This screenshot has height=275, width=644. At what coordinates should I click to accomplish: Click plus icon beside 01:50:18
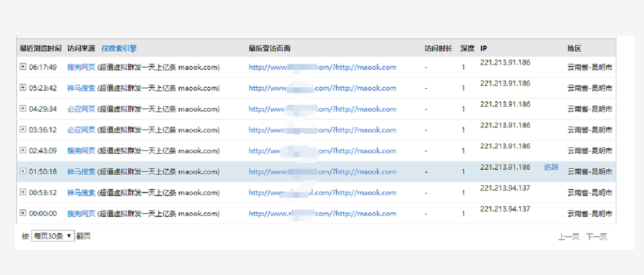point(22,171)
